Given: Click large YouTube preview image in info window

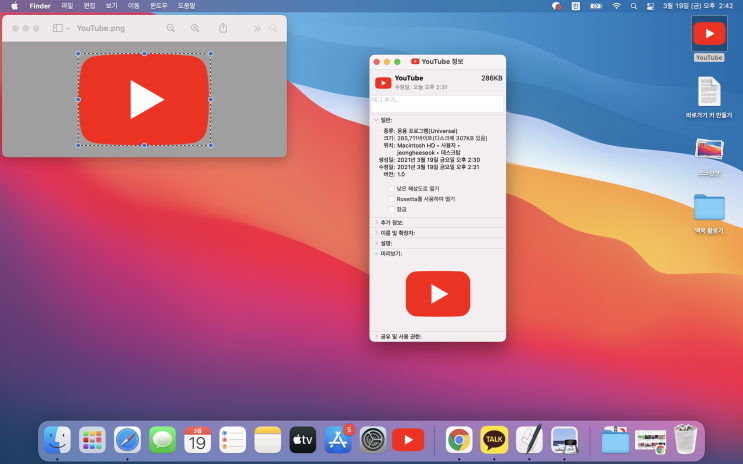Looking at the screenshot, I should point(438,294).
